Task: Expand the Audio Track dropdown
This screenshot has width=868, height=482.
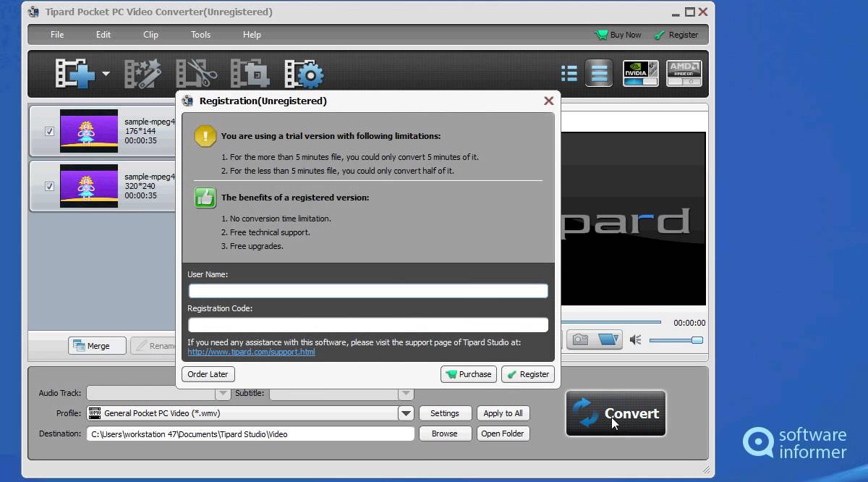Action: click(x=224, y=393)
